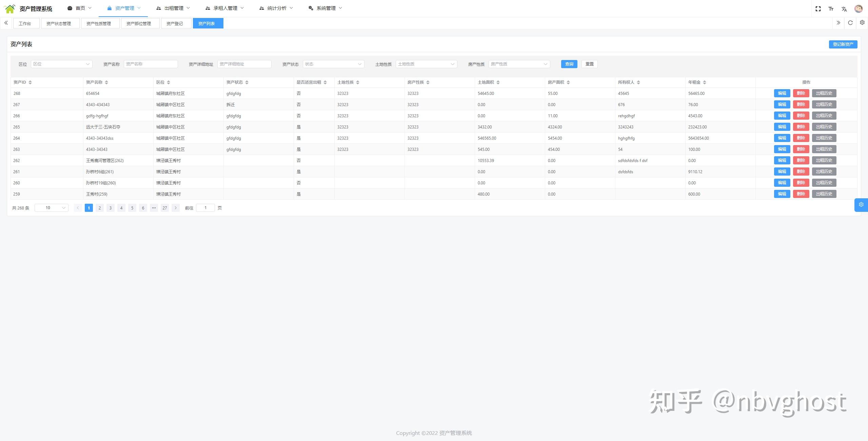Sort table by 土地面积 column
Image resolution: width=868 pixels, height=441 pixels.
498,82
